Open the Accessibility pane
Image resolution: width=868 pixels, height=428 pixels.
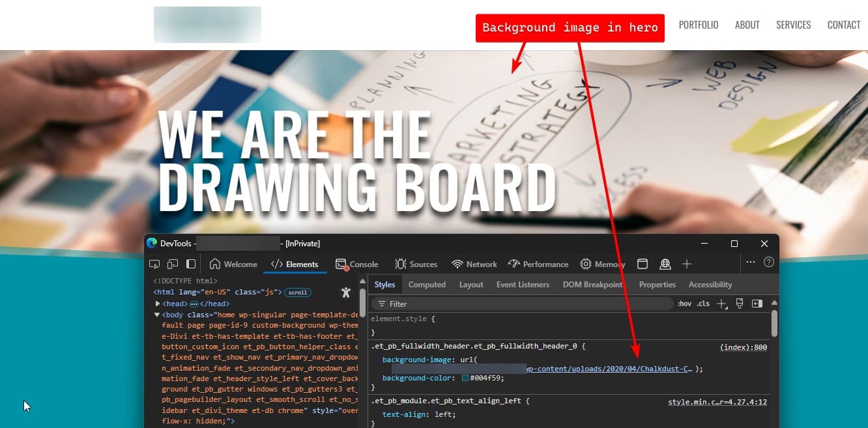click(x=710, y=285)
